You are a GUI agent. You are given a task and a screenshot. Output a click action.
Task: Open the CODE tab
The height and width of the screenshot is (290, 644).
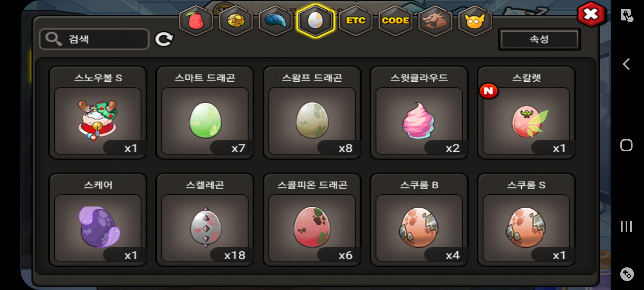tap(395, 21)
